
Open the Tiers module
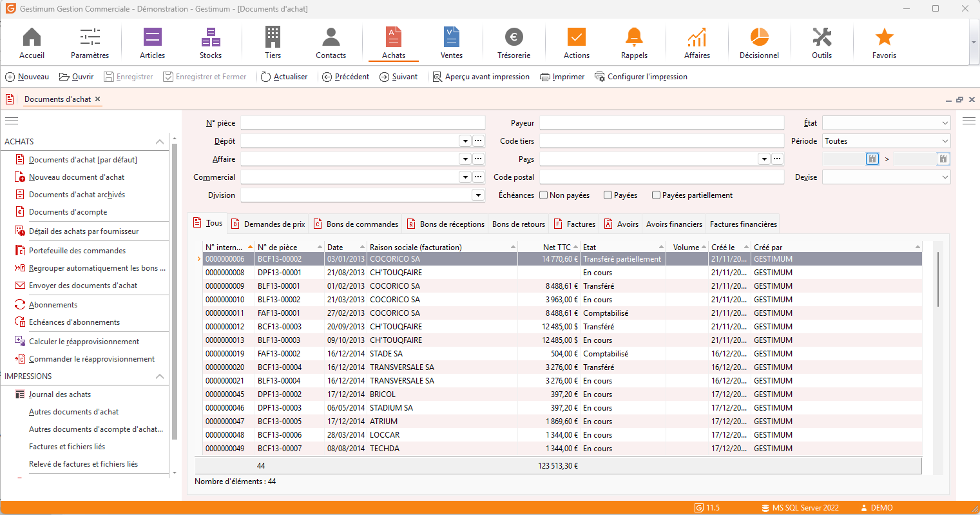click(x=273, y=43)
